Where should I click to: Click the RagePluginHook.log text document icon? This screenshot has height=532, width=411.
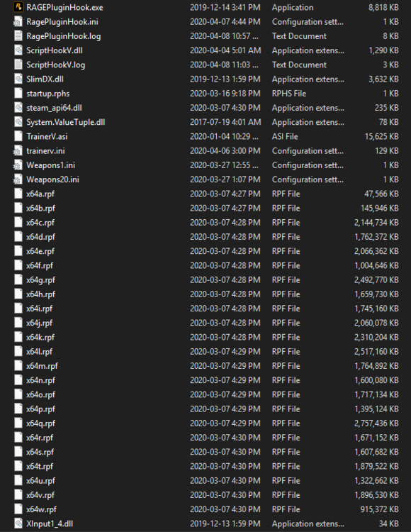click(x=18, y=36)
